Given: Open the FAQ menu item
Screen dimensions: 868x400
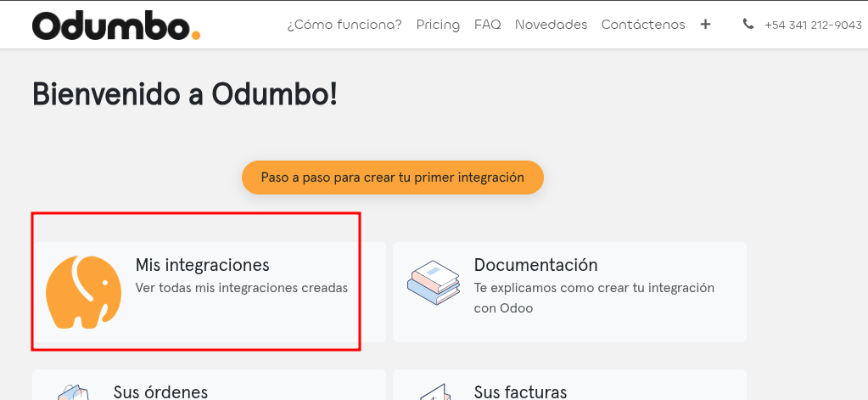Looking at the screenshot, I should coord(488,25).
